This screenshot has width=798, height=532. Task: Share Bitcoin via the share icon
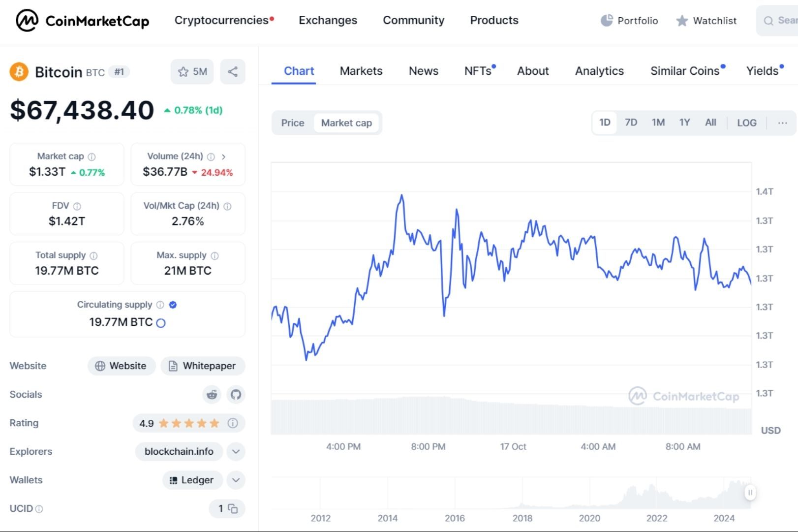click(232, 71)
